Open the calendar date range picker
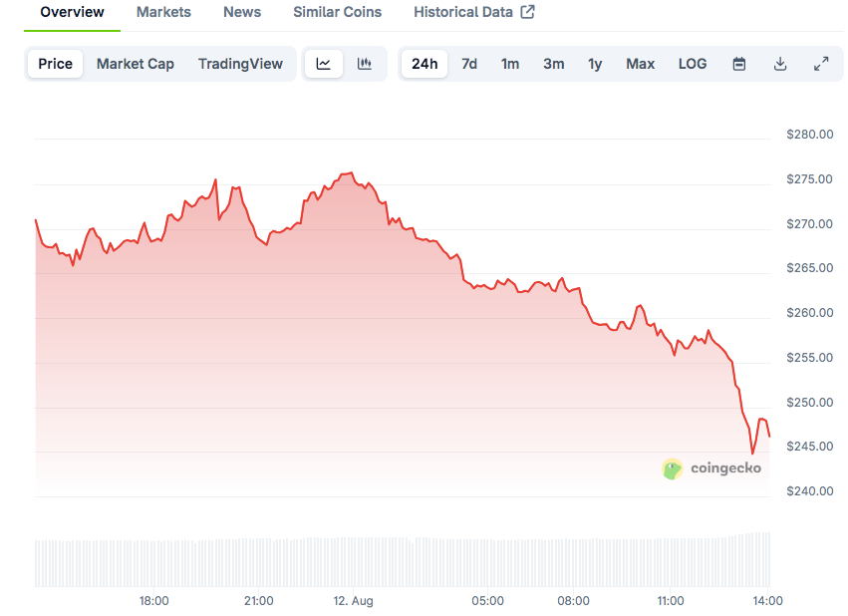Viewport: 848px width, 616px height. pos(739,64)
